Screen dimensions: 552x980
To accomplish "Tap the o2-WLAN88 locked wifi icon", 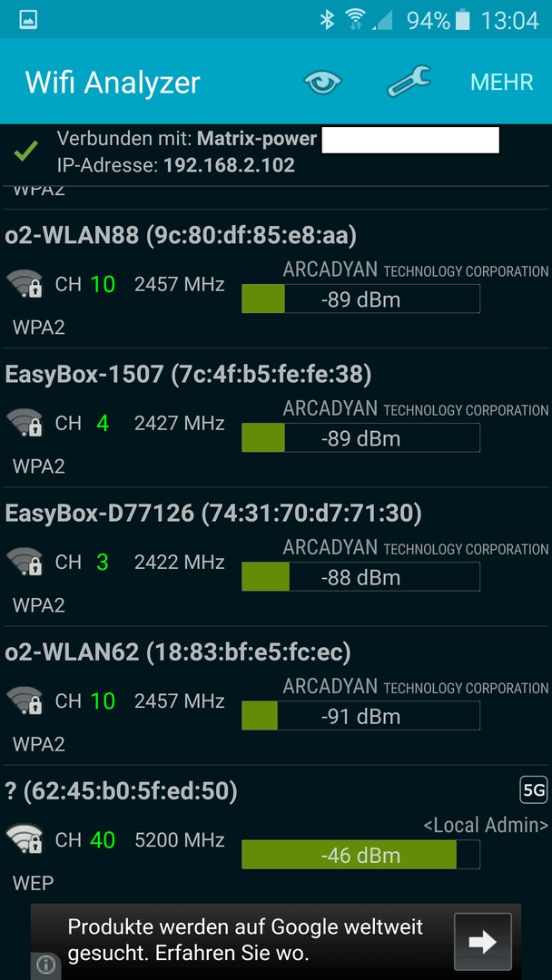I will pyautogui.click(x=25, y=284).
